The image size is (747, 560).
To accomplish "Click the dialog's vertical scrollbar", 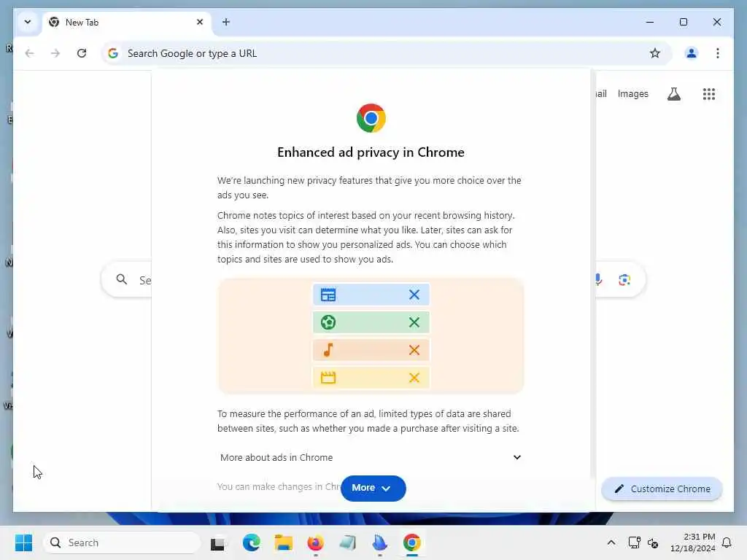I will [x=592, y=274].
